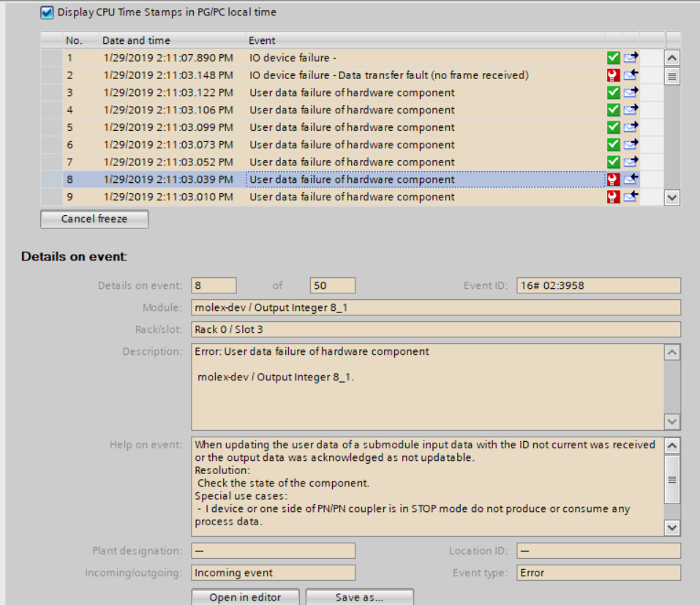Click incoming event envelope icon in row 8
Viewport: 700px width, 605px height.
coord(631,179)
